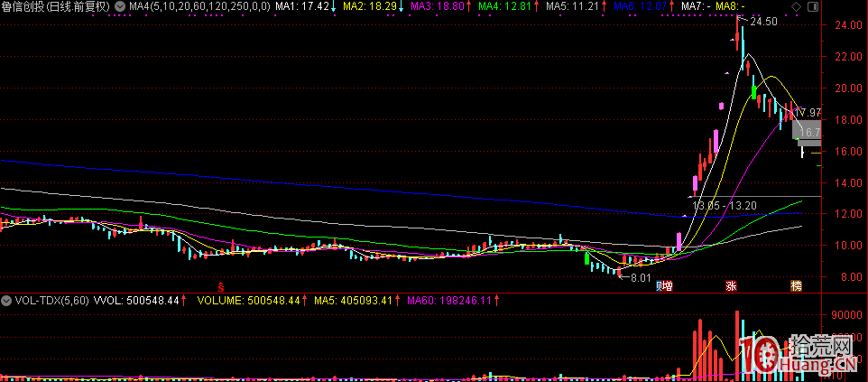868x382 pixels.
Task: Click the 24.00 label on price axis
Action: coord(849,25)
